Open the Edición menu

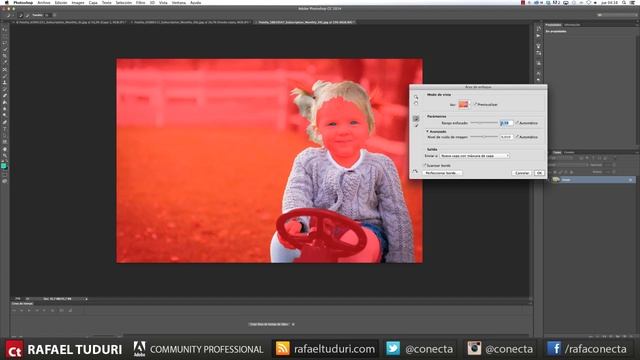click(x=61, y=2)
